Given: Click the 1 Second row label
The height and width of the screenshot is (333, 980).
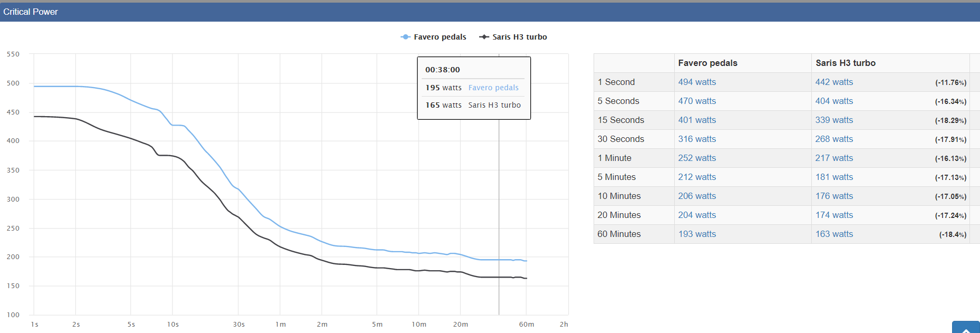Looking at the screenshot, I should click(616, 82).
